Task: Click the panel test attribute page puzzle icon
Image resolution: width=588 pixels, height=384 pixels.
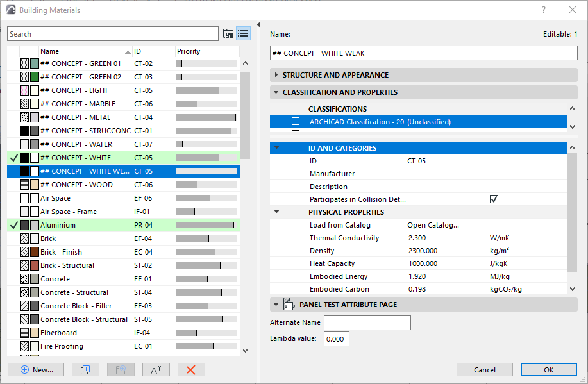Action: point(289,305)
